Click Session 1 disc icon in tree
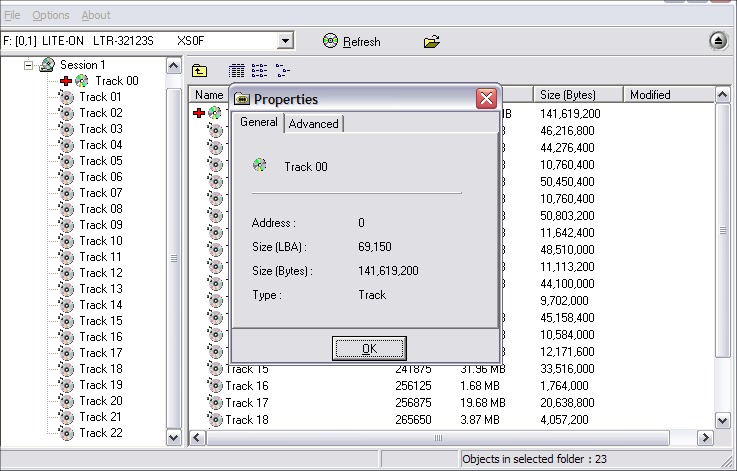This screenshot has height=471, width=737. pos(47,65)
